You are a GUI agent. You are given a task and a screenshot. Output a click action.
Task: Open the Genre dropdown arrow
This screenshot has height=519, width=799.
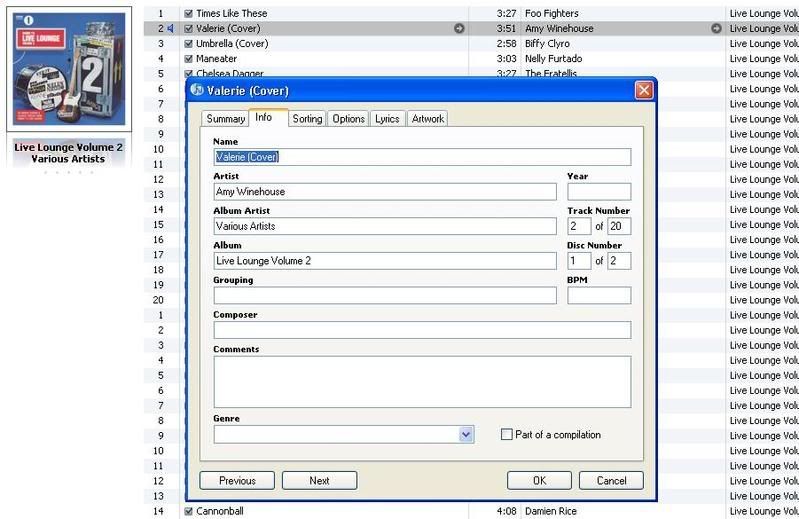[x=466, y=434]
